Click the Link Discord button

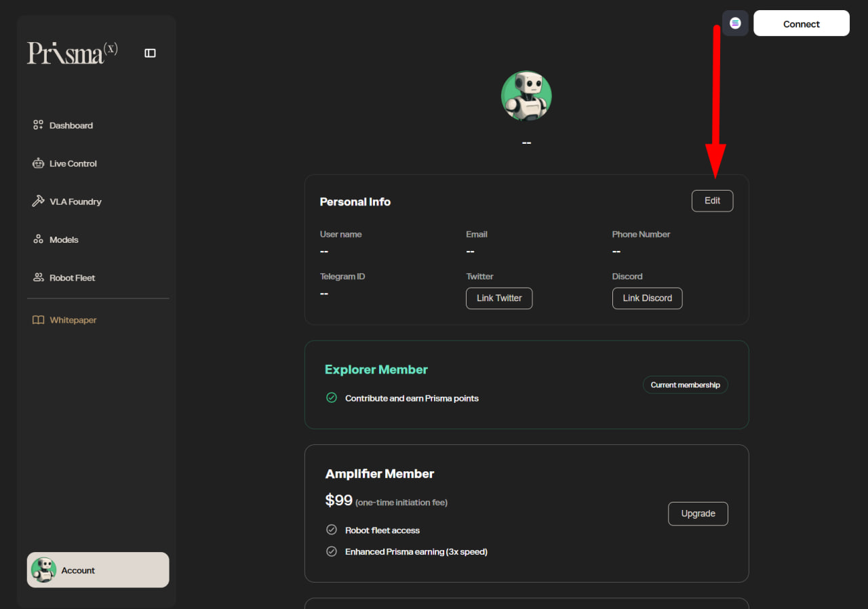pyautogui.click(x=647, y=298)
